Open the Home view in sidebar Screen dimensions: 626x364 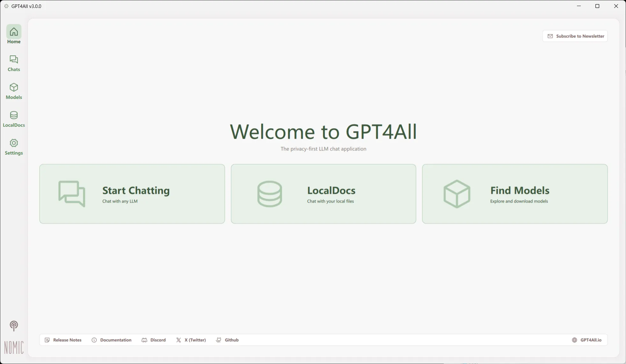tap(14, 34)
